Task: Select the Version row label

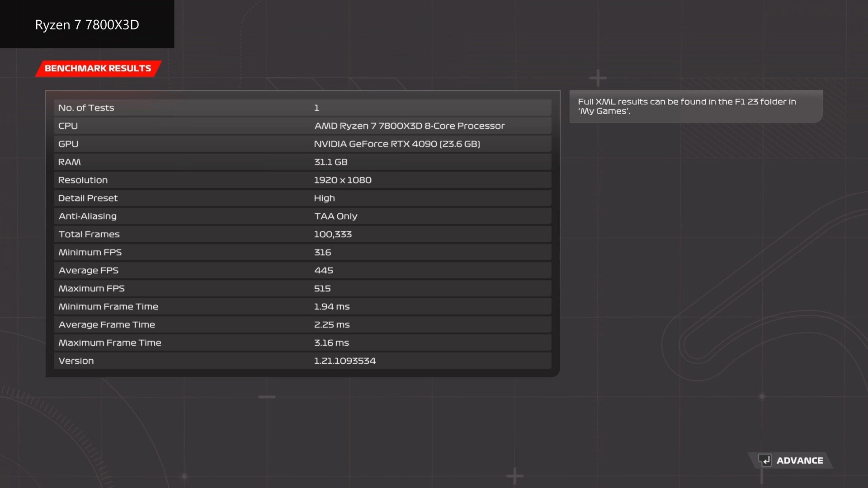Action: (x=76, y=361)
